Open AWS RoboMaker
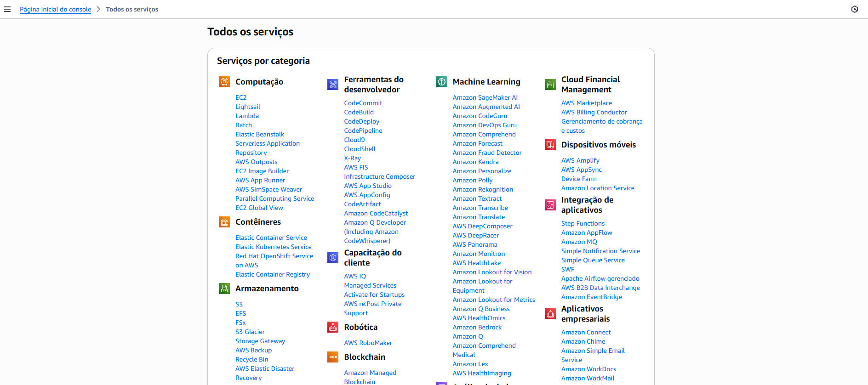Image resolution: width=868 pixels, height=385 pixels. click(x=368, y=343)
